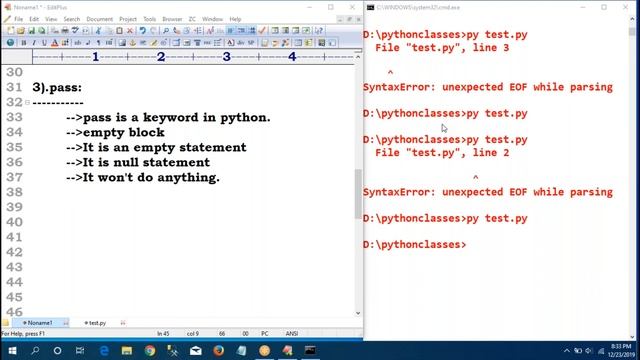Open the Browser menu
Screen dimensions: 640x360
point(172,19)
